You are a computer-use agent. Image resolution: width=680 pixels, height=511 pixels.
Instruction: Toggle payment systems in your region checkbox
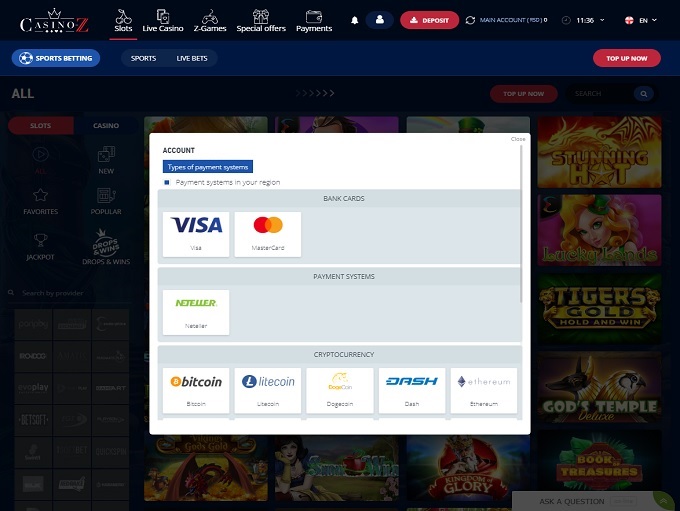tap(167, 183)
